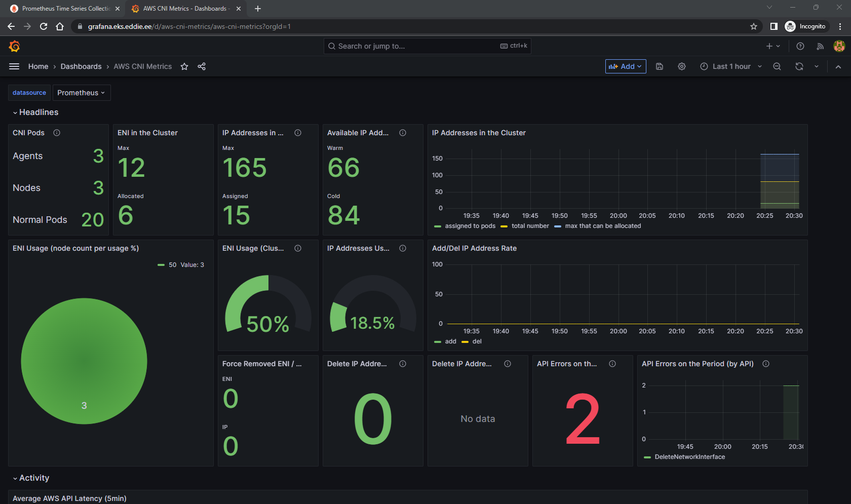This screenshot has height=504, width=851.
Task: Mark AWS CNI Metrics dashboard as favorite
Action: (x=184, y=66)
